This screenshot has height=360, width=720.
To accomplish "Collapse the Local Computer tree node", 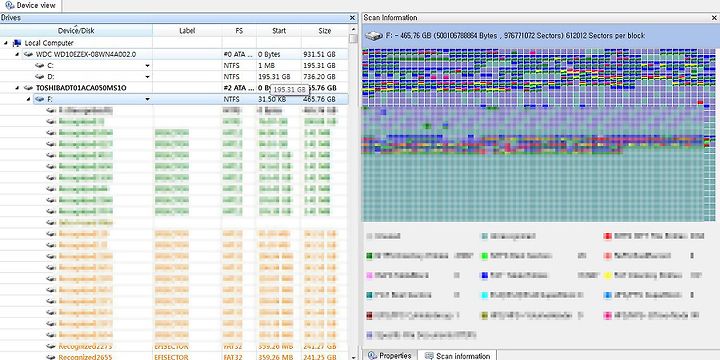I will pos(6,43).
